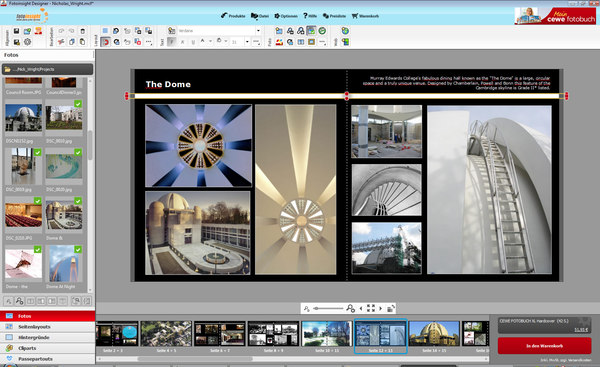Select page thumbnail Seite 4 - 5

(x=166, y=334)
